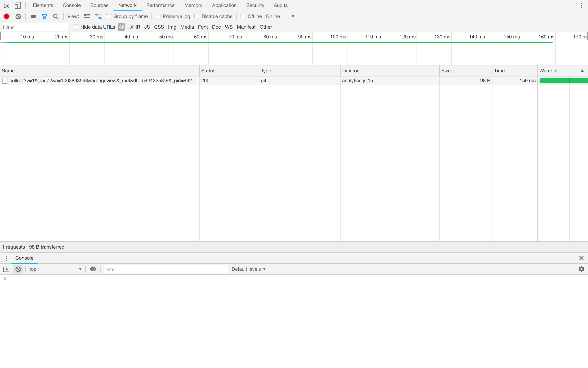The width and height of the screenshot is (588, 368).
Task: Toggle the device toolbar icon
Action: [x=18, y=5]
